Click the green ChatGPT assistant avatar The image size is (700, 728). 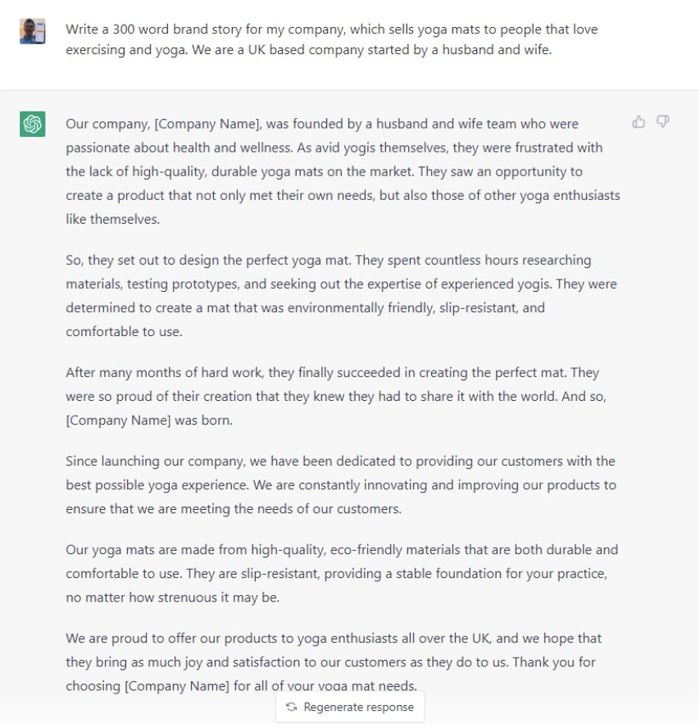point(33,125)
